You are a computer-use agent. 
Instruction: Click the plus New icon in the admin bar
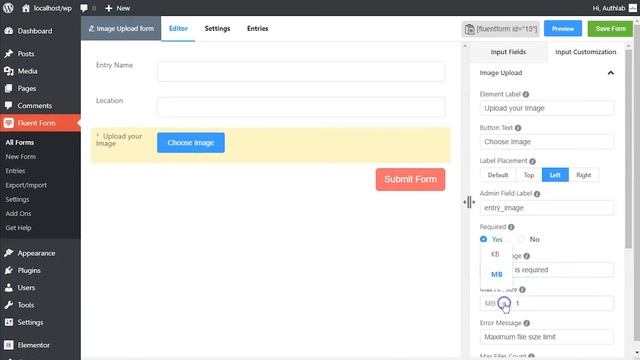(x=109, y=8)
